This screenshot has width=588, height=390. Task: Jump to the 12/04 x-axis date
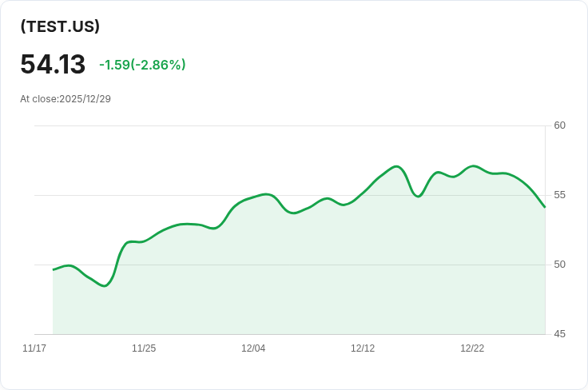(x=253, y=348)
